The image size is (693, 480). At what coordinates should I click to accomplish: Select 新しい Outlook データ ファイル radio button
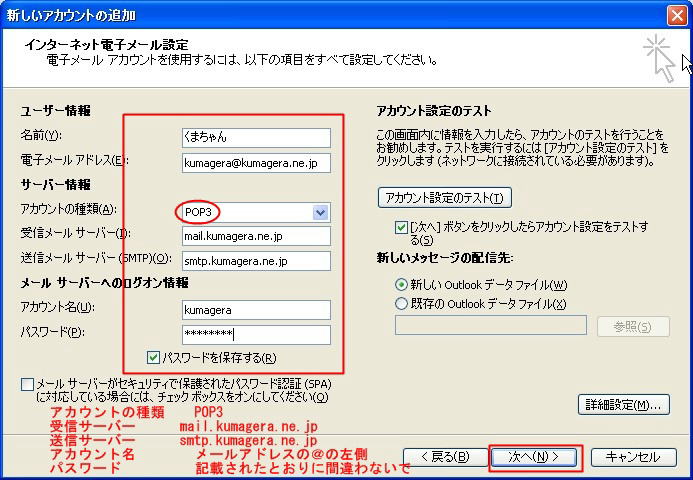coord(401,285)
